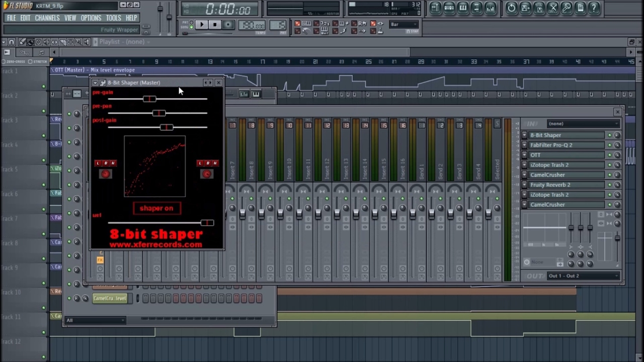Image resolution: width=644 pixels, height=362 pixels.
Task: Select the playlist slice tool
Action: click(x=62, y=42)
